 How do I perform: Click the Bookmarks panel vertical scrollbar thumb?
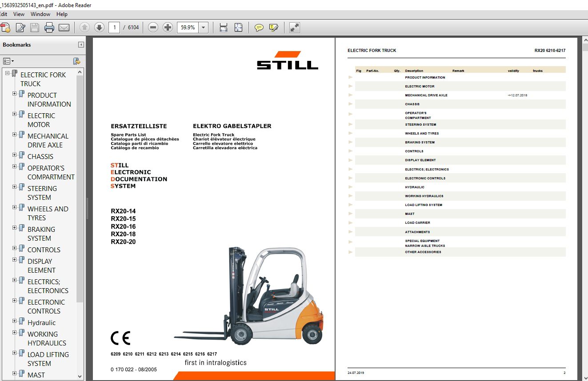click(80, 189)
